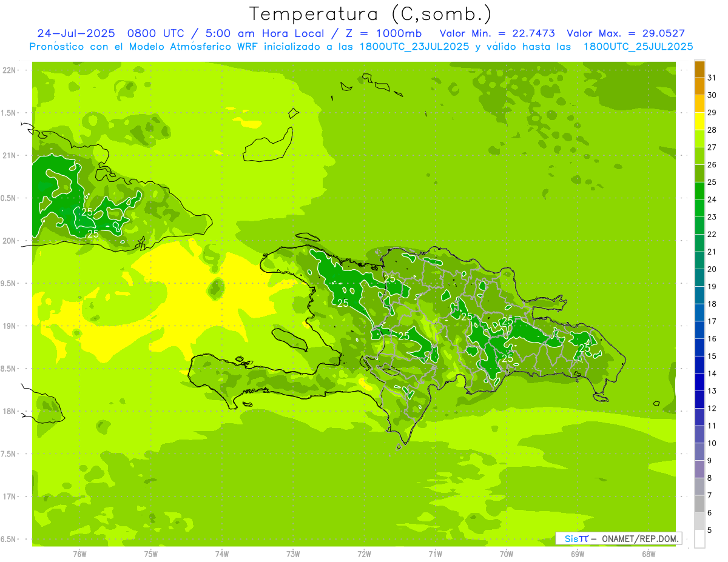Click the 68W longitude axis label
This screenshot has height=562, width=728.
pos(649,554)
